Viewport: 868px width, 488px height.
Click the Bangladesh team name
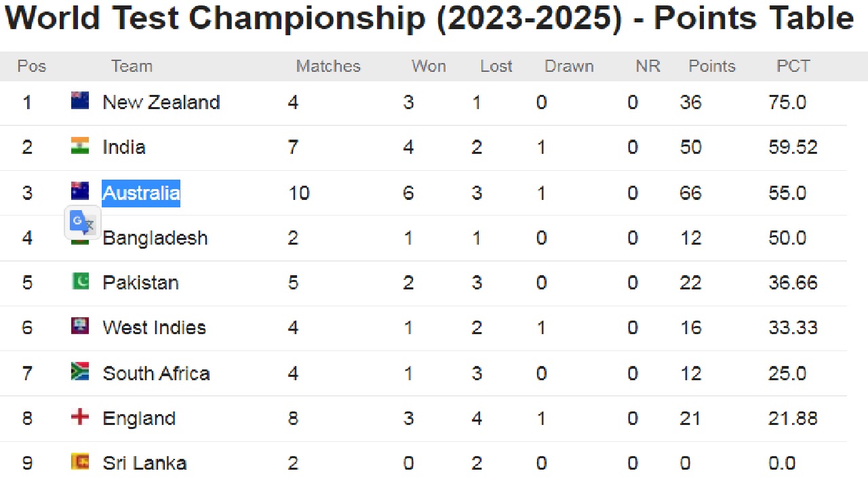click(x=155, y=238)
